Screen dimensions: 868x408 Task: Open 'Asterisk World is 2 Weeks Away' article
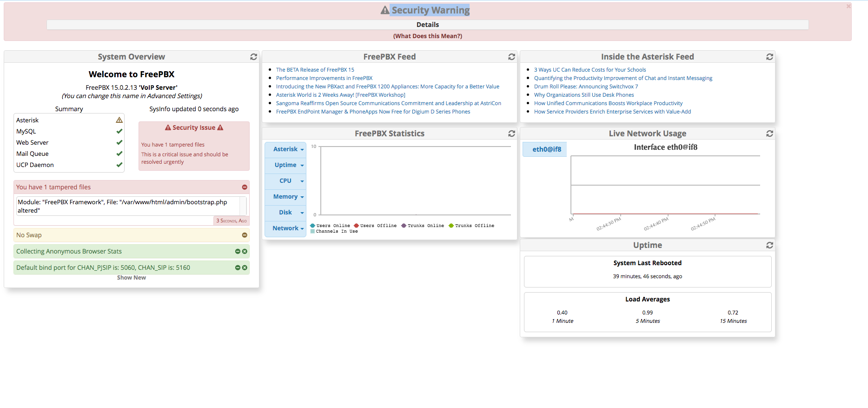pos(340,95)
